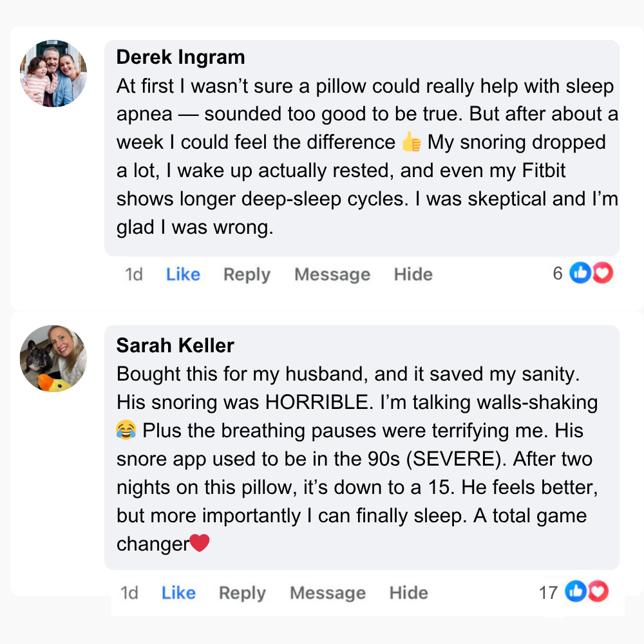644x644 pixels.
Task: Message Sarah Keller from her comment
Action: [x=328, y=592]
